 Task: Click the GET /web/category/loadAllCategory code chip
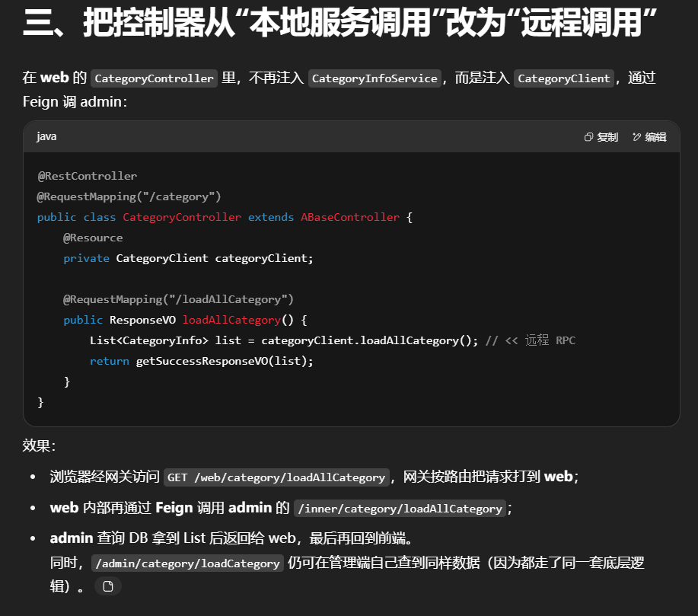tap(276, 477)
